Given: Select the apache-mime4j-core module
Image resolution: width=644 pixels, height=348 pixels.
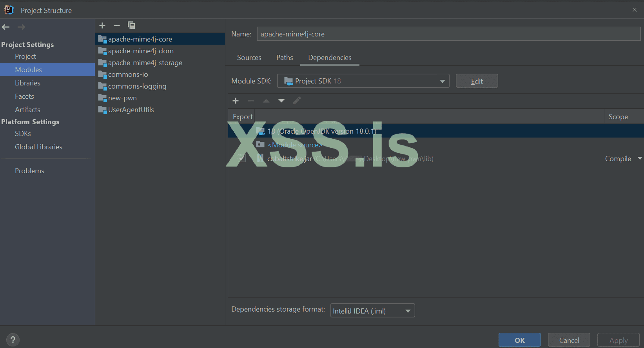Looking at the screenshot, I should tap(160, 39).
